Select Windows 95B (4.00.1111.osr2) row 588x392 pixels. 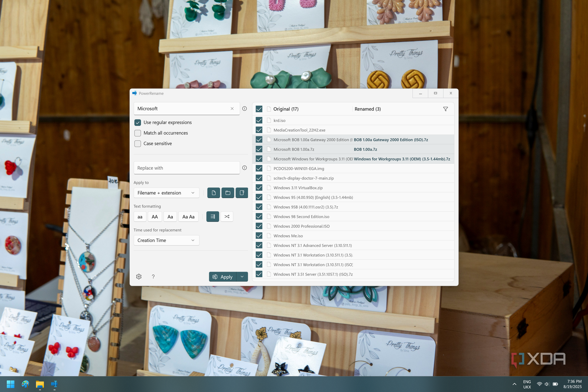pyautogui.click(x=353, y=207)
